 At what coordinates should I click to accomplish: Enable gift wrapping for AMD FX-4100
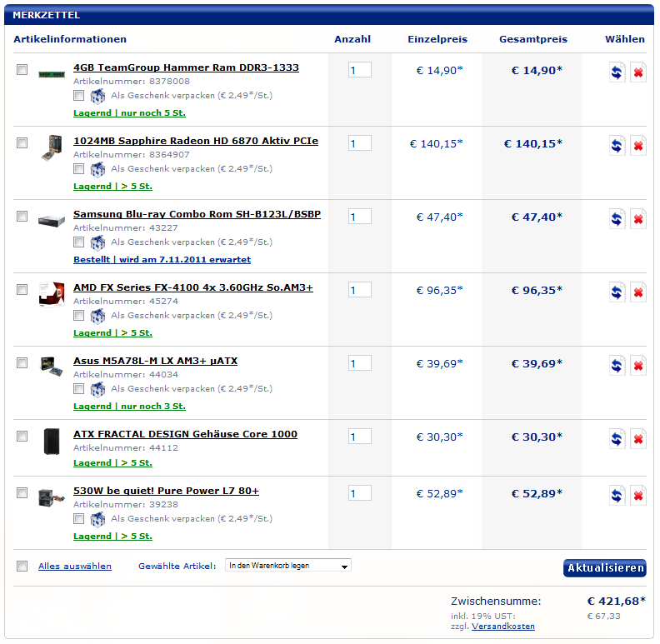78,315
